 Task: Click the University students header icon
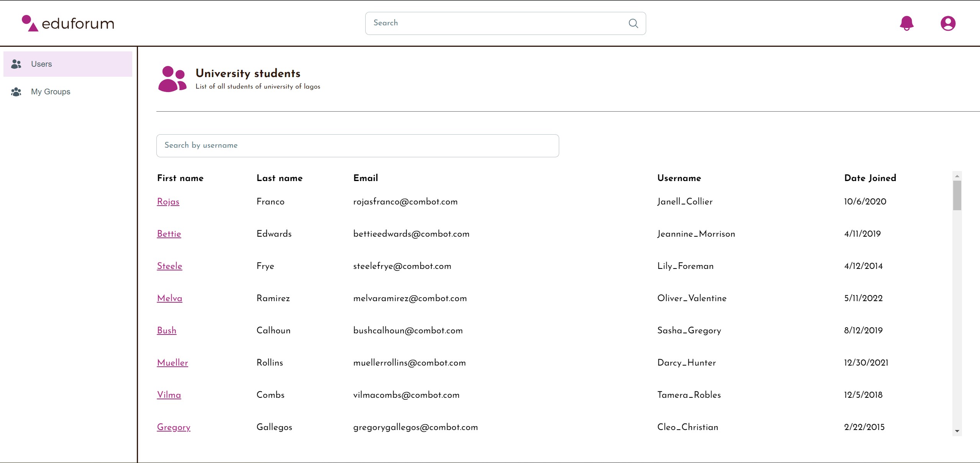point(172,79)
